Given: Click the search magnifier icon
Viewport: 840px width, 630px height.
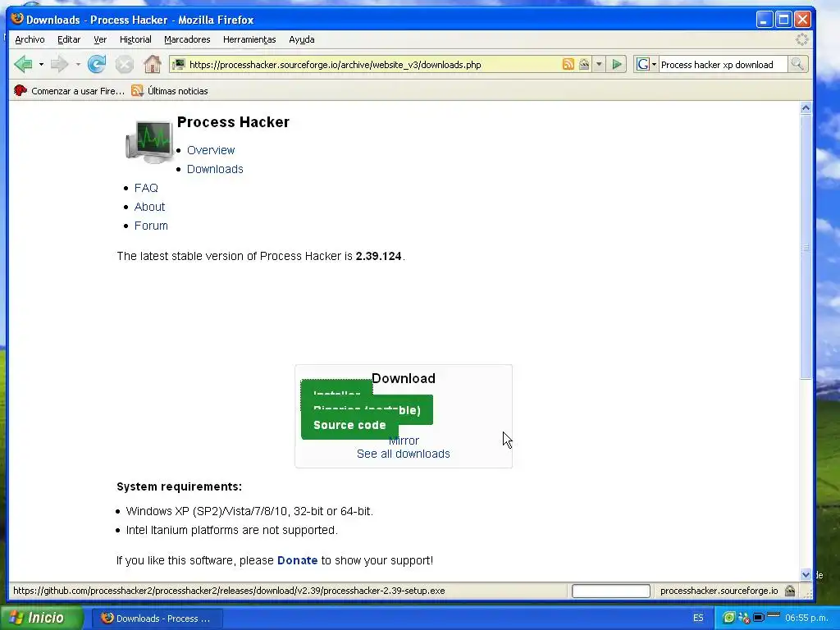Looking at the screenshot, I should click(797, 64).
